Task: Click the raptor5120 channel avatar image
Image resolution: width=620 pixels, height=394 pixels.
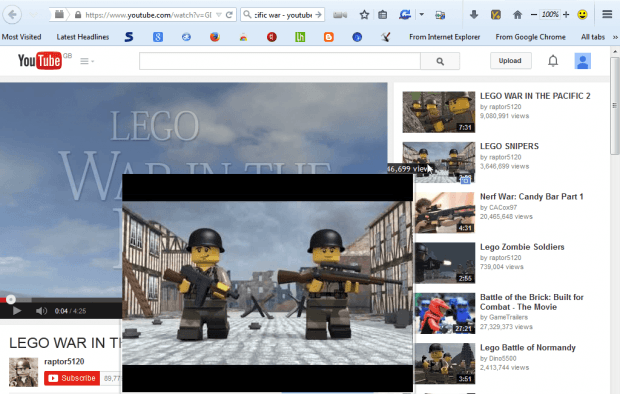Action: (x=23, y=372)
